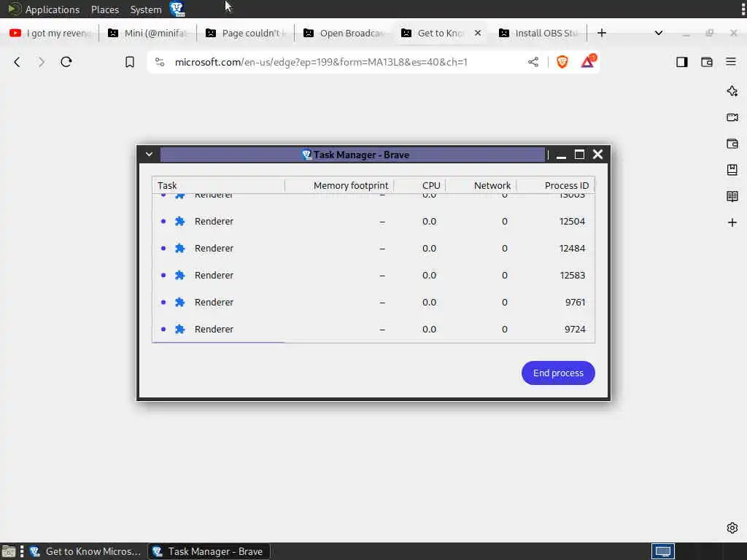Sort by the Task column header
The image size is (747, 560).
tap(219, 185)
